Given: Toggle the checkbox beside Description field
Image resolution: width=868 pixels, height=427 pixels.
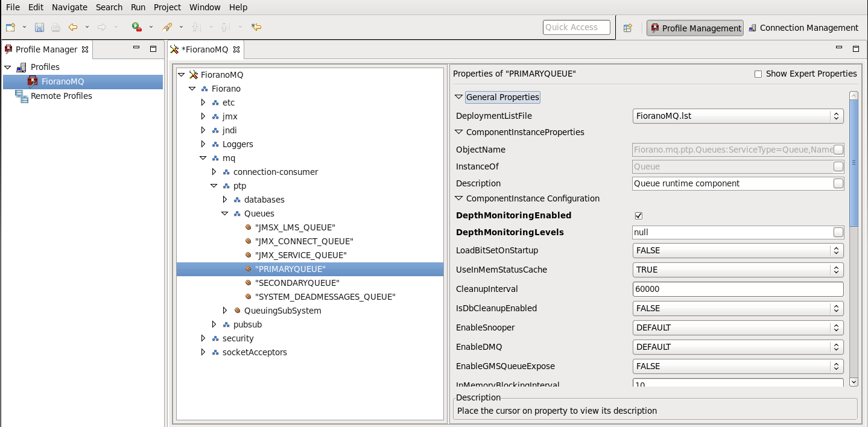Looking at the screenshot, I should pos(838,183).
